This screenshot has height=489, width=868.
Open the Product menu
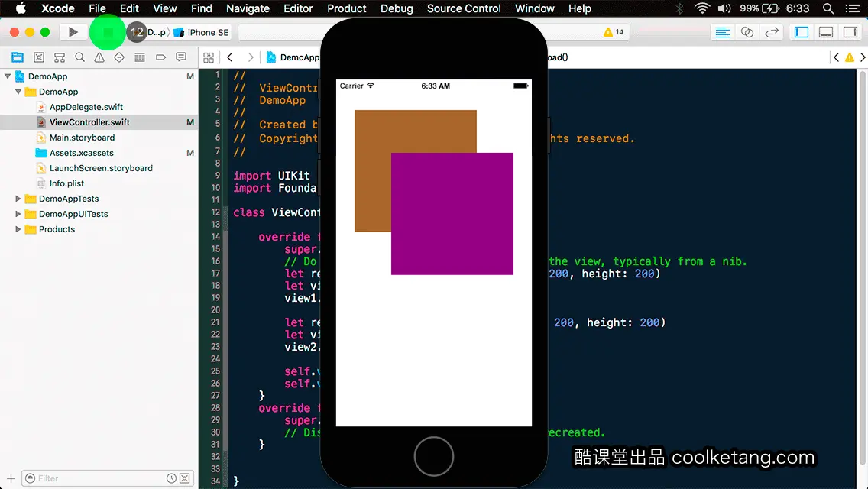pyautogui.click(x=347, y=8)
